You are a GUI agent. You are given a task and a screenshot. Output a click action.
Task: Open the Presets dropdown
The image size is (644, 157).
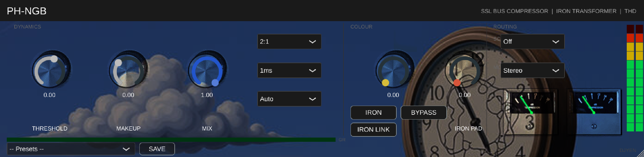(x=71, y=149)
